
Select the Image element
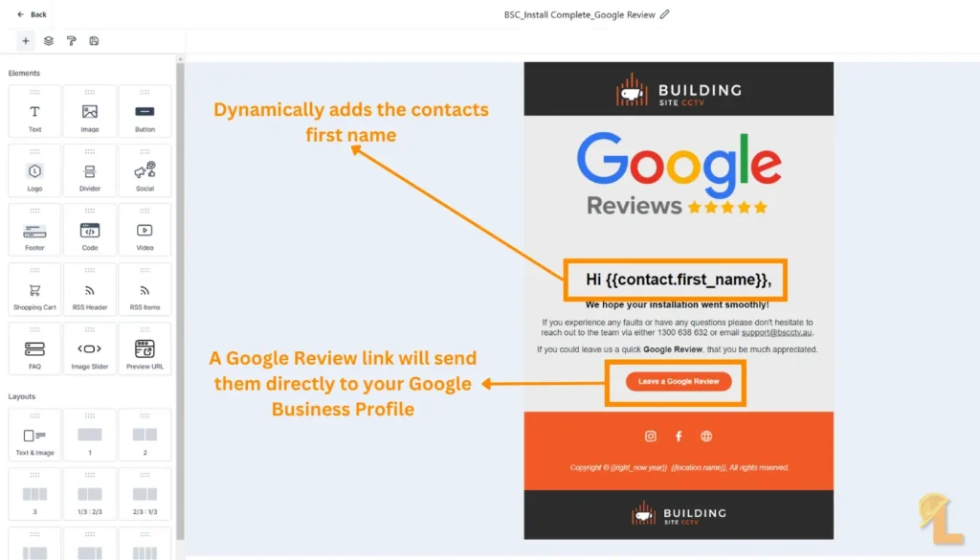(x=90, y=111)
